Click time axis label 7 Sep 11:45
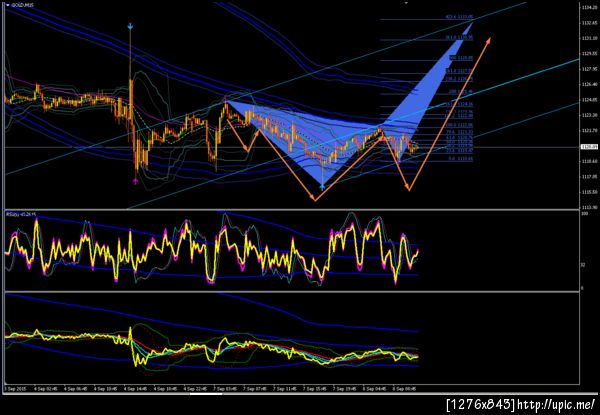 (287, 389)
